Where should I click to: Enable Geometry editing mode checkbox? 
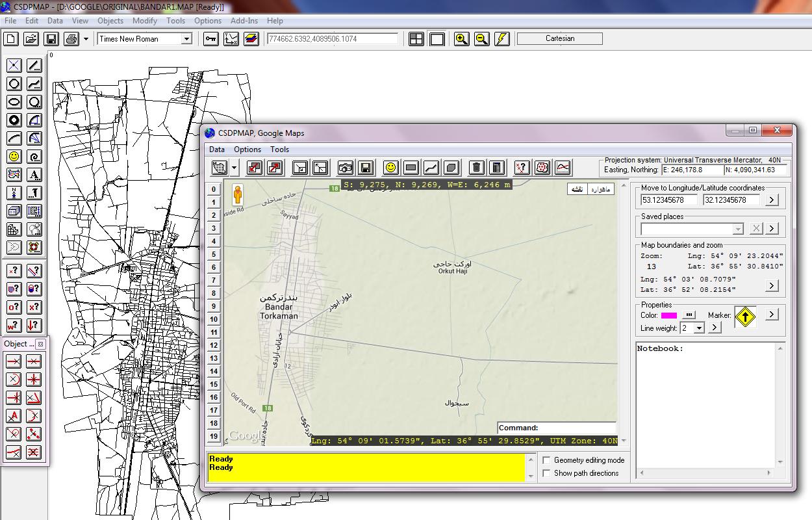(547, 460)
